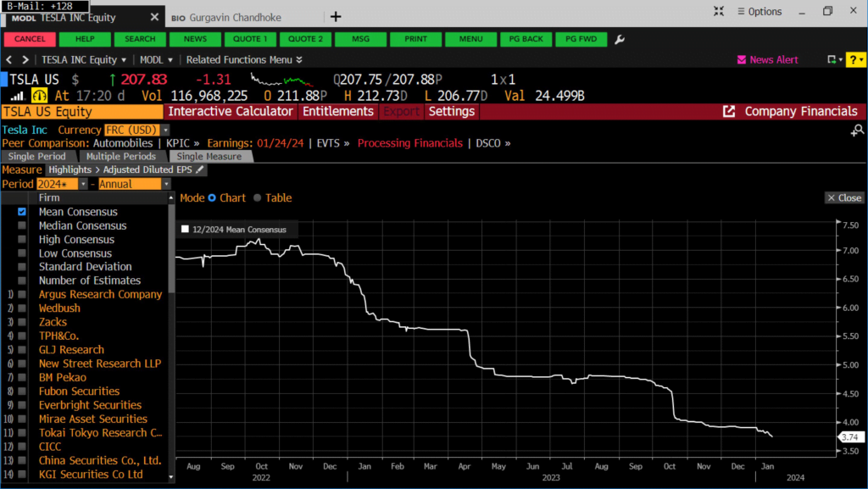Click the PG BACK button
This screenshot has width=868, height=489.
tap(526, 39)
